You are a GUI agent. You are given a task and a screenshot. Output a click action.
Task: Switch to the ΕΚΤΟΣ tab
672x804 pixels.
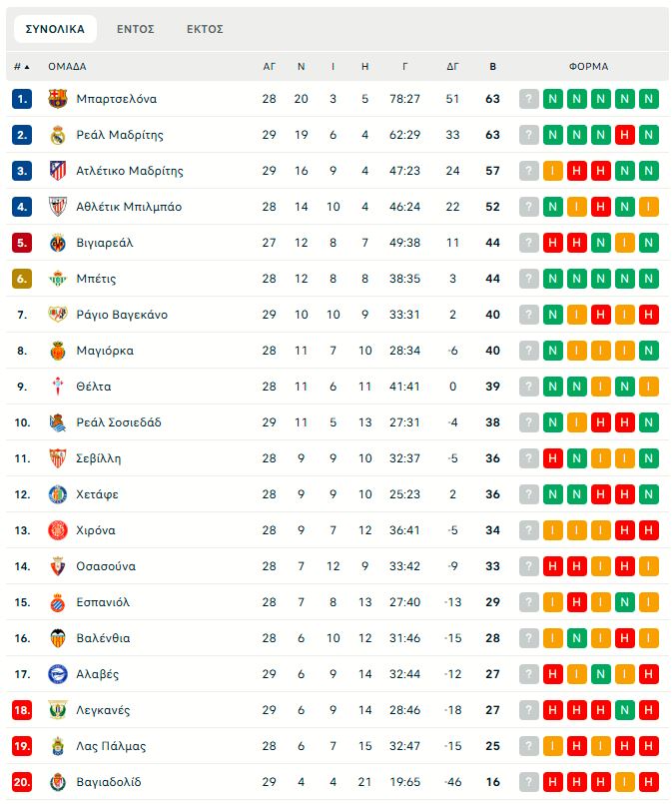[x=205, y=29]
